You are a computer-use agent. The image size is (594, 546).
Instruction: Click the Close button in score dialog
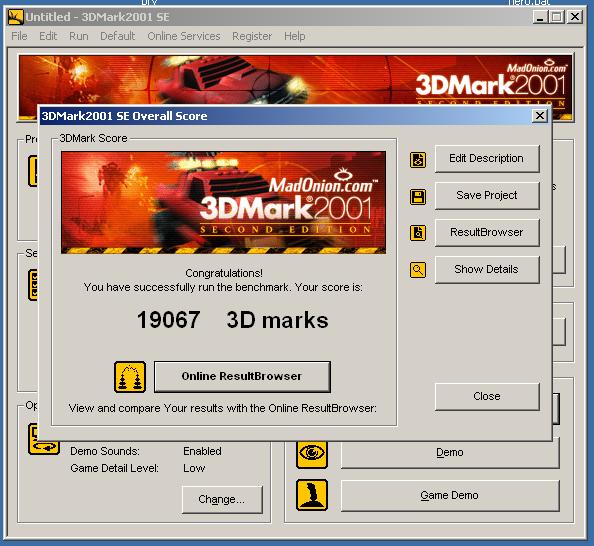tap(487, 396)
